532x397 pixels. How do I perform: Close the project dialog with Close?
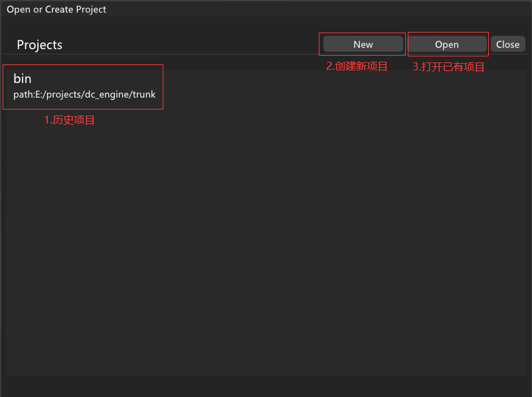pyautogui.click(x=507, y=44)
